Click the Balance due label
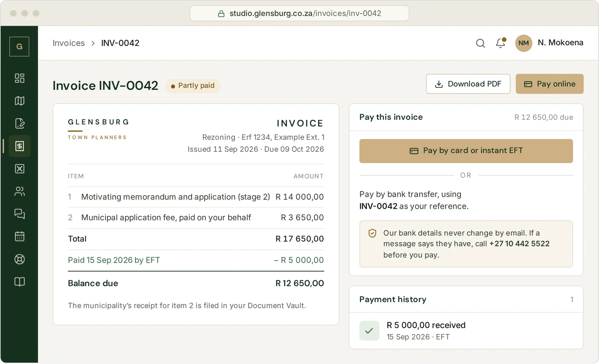The width and height of the screenshot is (599, 364). (x=93, y=284)
